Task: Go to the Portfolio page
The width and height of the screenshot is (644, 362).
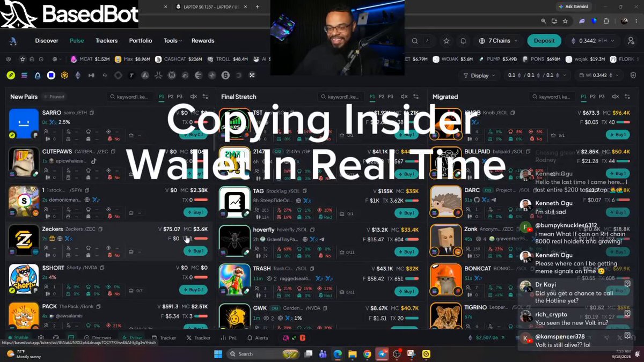Action: (141, 41)
